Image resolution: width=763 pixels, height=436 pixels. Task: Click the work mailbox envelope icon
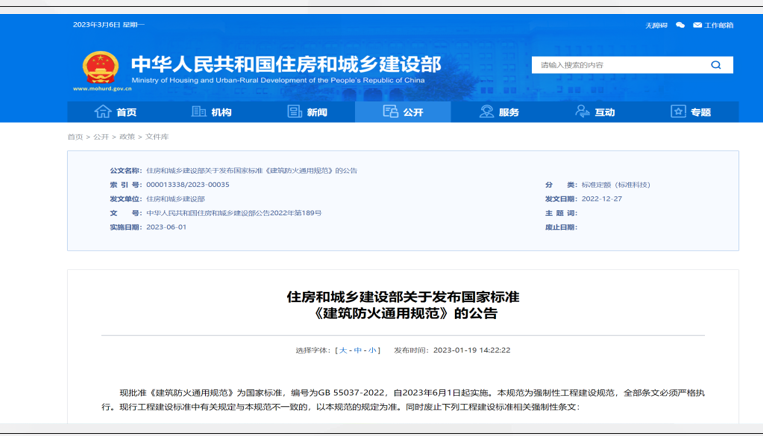pyautogui.click(x=697, y=25)
